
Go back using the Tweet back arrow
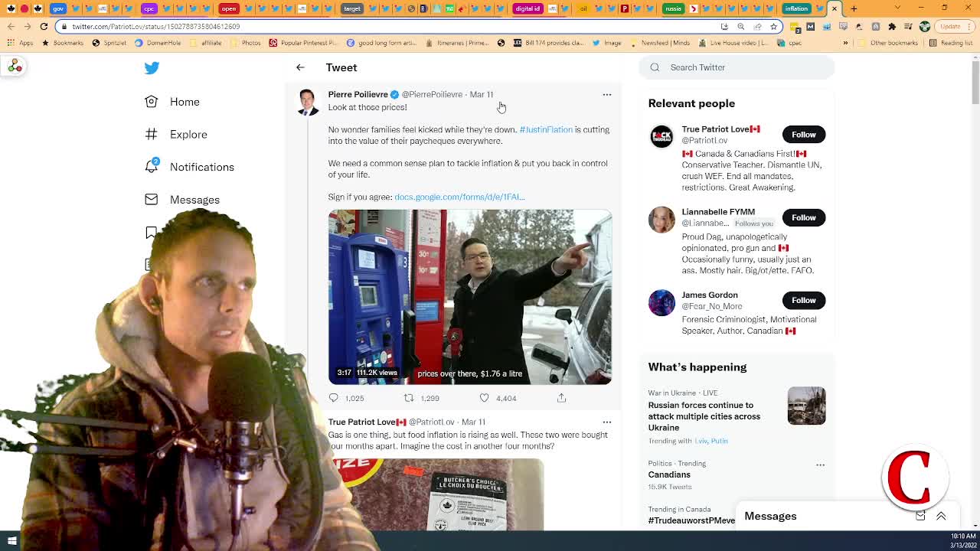(300, 67)
